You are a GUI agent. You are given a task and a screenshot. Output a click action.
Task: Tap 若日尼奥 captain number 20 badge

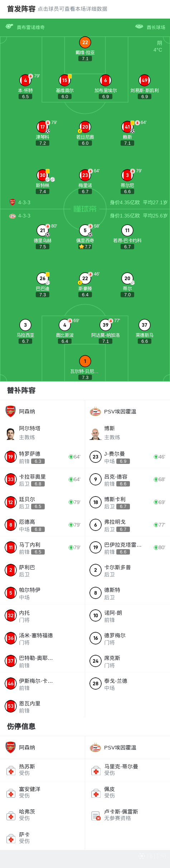[x=85, y=127]
